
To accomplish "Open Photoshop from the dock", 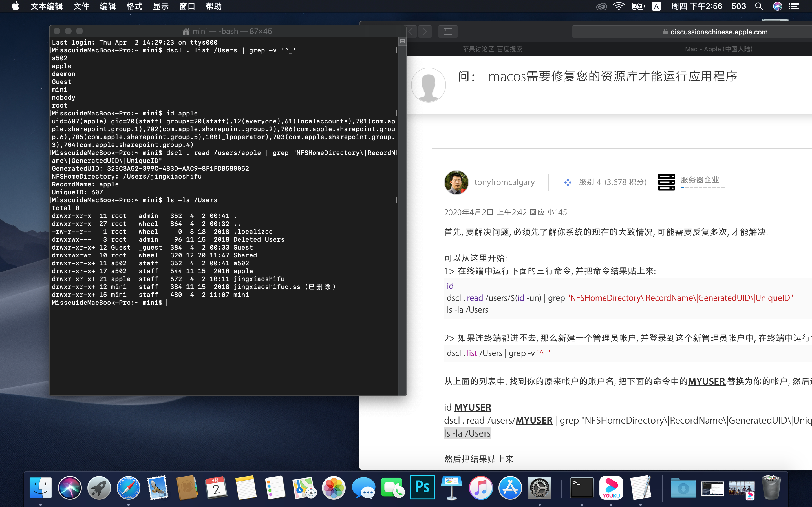I will click(422, 487).
